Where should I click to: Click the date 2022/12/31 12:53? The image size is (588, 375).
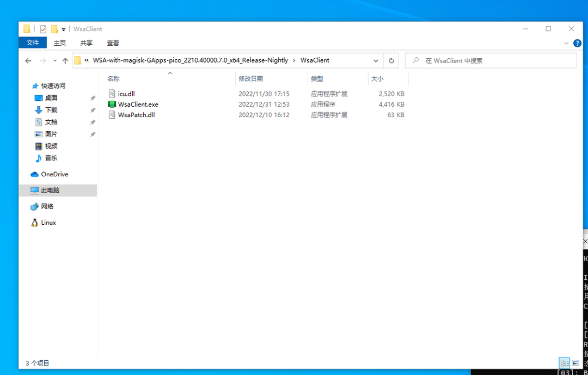(264, 104)
